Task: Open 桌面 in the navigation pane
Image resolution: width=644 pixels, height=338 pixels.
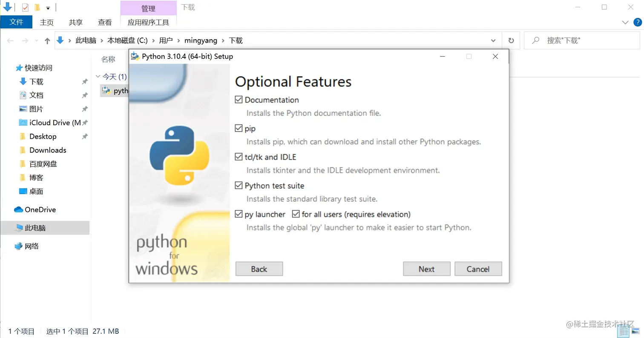Action: pyautogui.click(x=36, y=191)
